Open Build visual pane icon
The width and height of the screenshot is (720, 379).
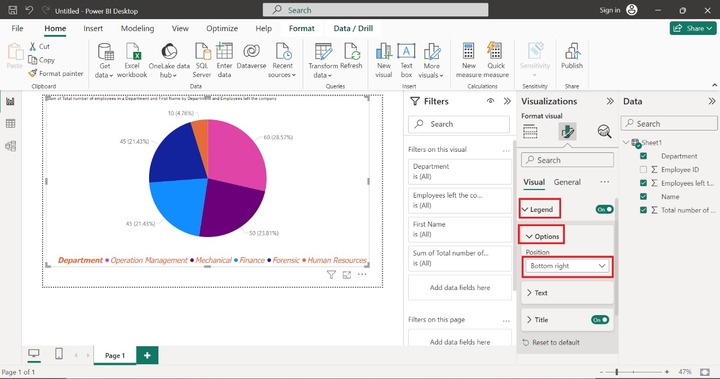tap(530, 131)
